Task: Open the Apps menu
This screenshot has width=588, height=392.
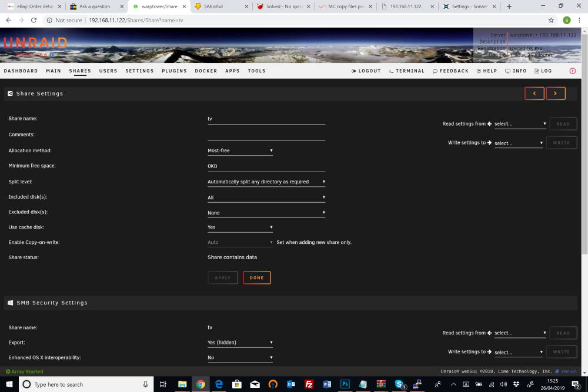Action: [x=232, y=71]
